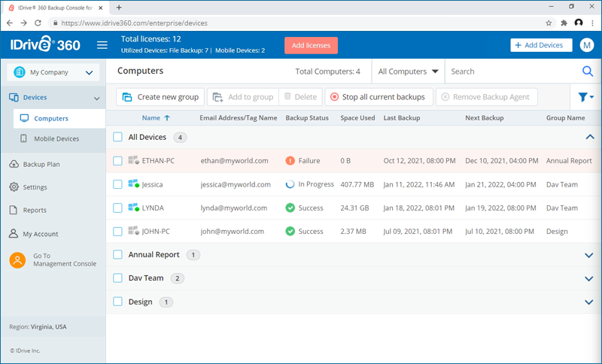Image resolution: width=602 pixels, height=364 pixels.
Task: Go back with the browser back arrow
Action: tap(10, 23)
